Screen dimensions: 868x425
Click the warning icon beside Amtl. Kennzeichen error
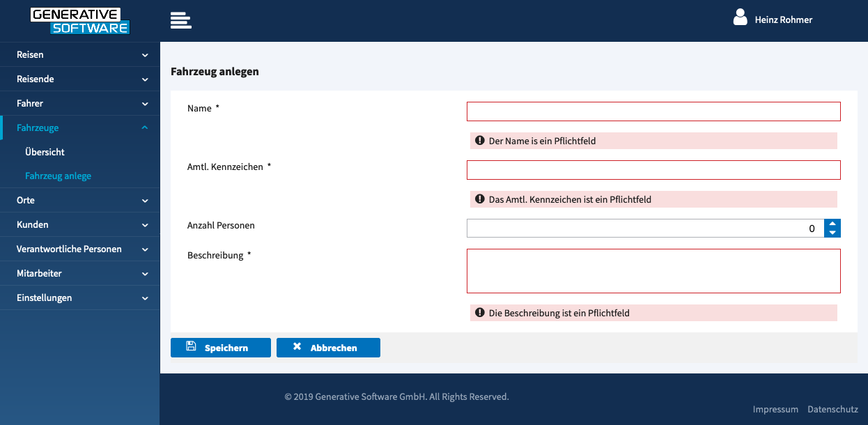[x=479, y=199]
